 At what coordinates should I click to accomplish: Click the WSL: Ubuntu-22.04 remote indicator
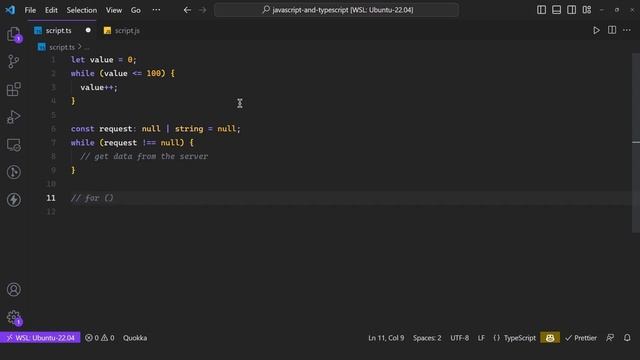40,338
